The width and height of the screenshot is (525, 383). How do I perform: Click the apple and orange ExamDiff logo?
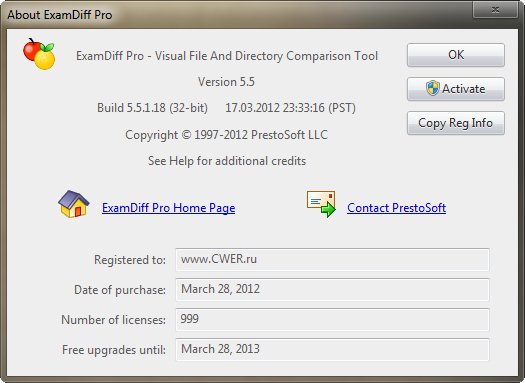point(39,54)
